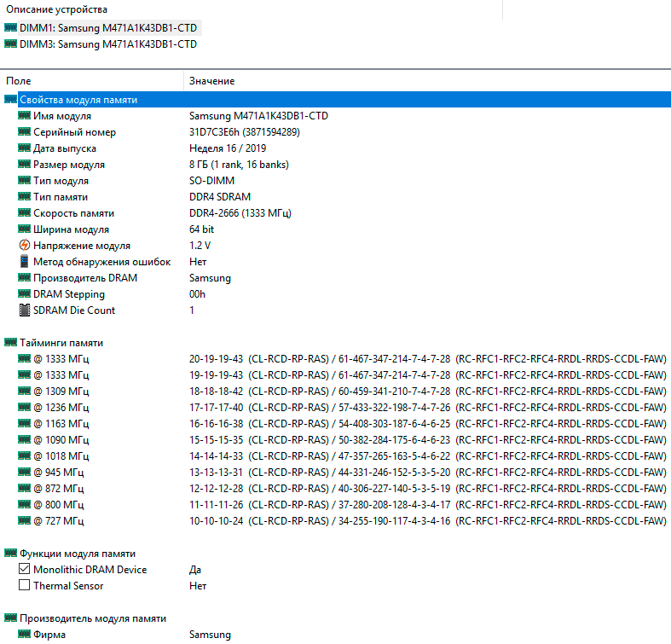The height and width of the screenshot is (644, 671).
Task: Select the 'SO-DIMM' value
Action: (211, 180)
